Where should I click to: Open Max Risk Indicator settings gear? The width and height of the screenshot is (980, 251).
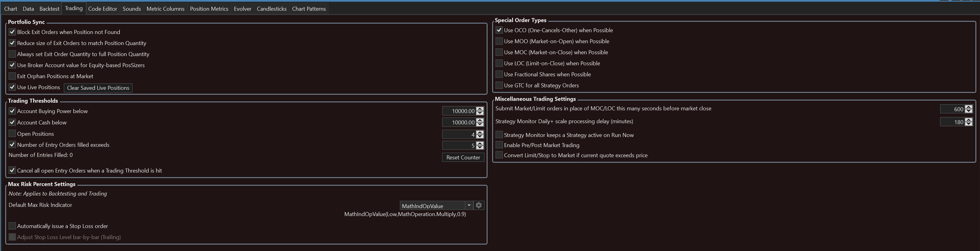(x=479, y=205)
